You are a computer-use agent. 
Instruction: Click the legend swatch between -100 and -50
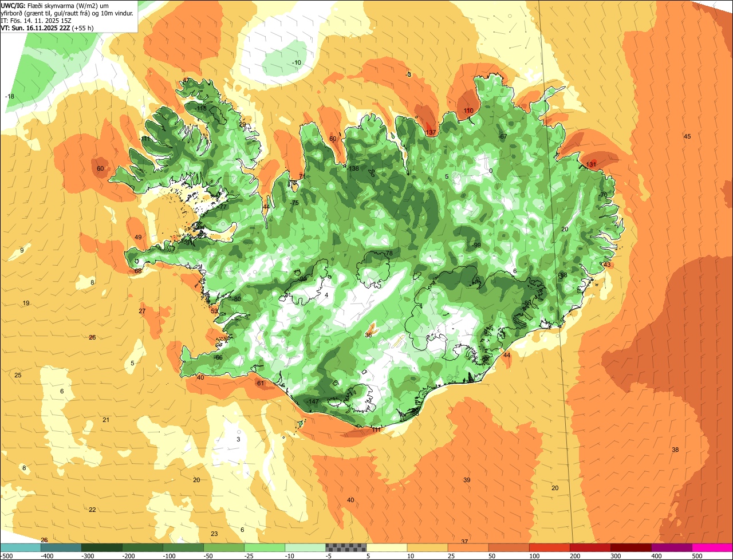click(x=183, y=547)
